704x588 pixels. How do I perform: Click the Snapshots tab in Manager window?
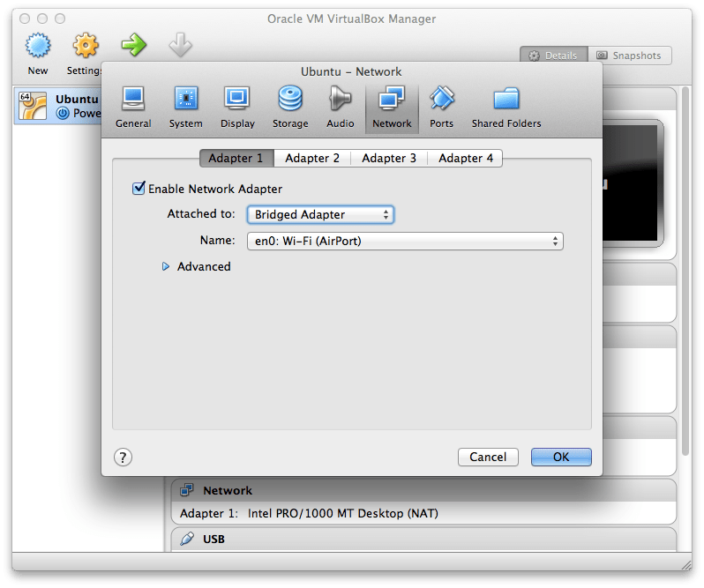click(630, 56)
